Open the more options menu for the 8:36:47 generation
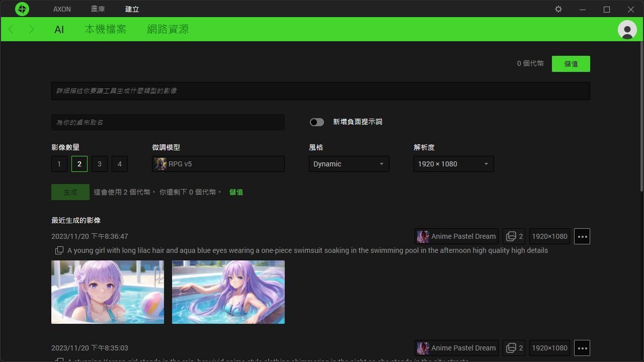 [x=582, y=236]
